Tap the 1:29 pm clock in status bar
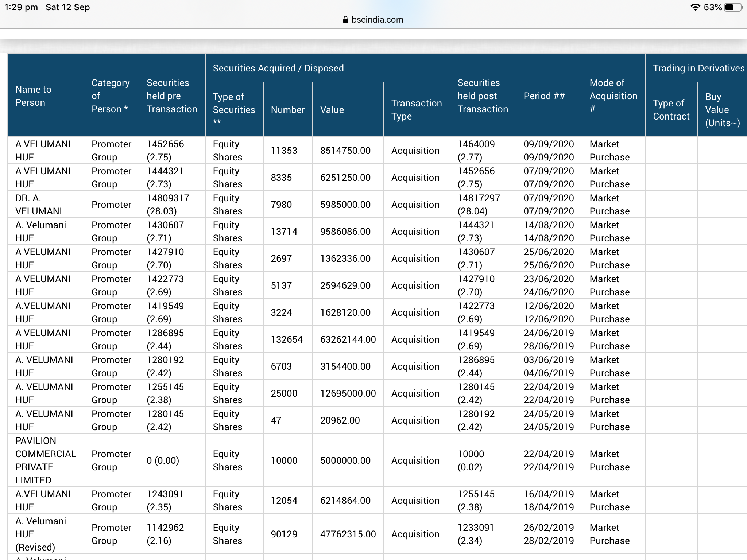The width and height of the screenshot is (747, 560). (21, 7)
